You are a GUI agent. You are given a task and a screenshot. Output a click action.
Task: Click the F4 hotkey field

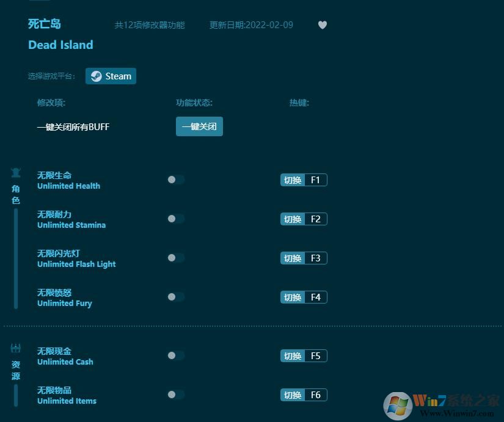[316, 297]
